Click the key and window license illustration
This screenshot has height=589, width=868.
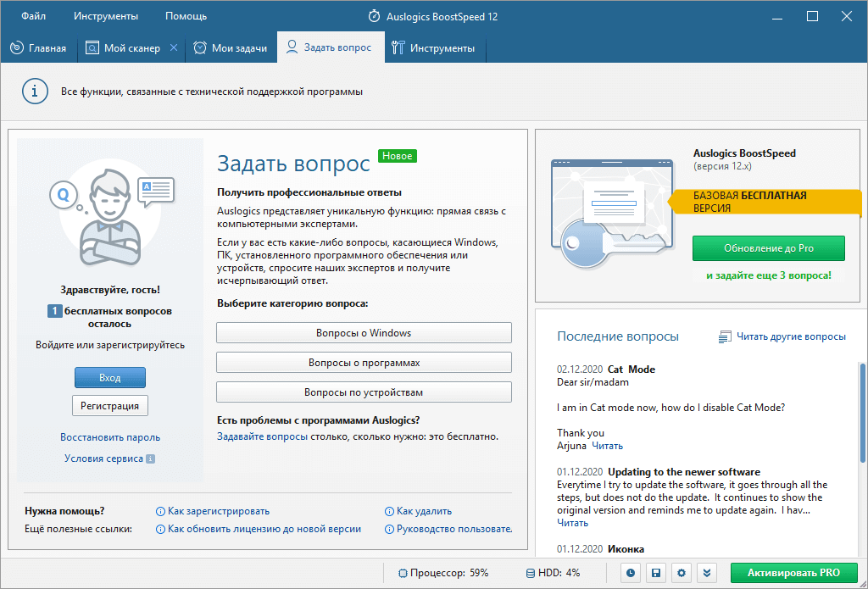(612, 213)
